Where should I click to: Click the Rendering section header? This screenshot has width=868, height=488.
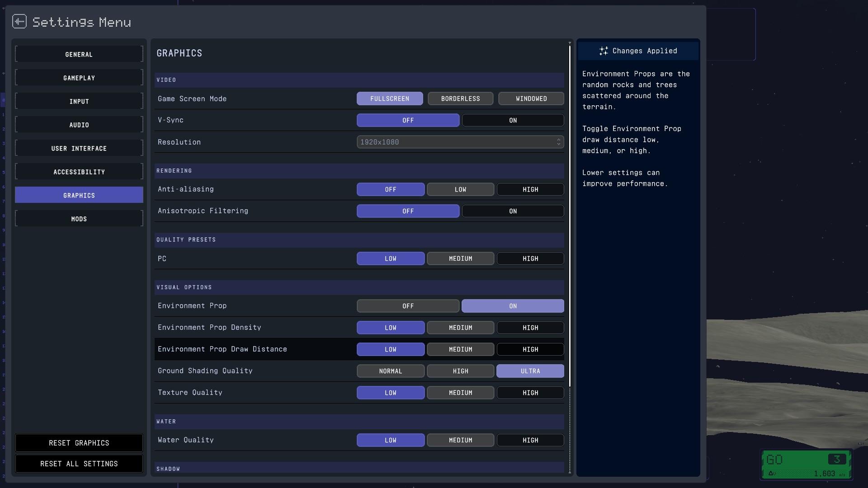coord(359,171)
